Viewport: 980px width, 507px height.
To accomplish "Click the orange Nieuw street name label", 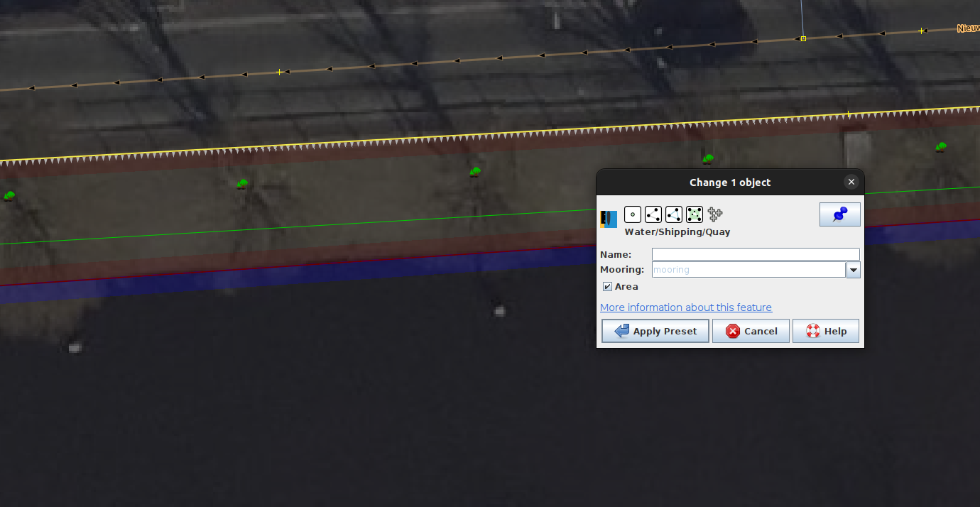I will coord(968,28).
